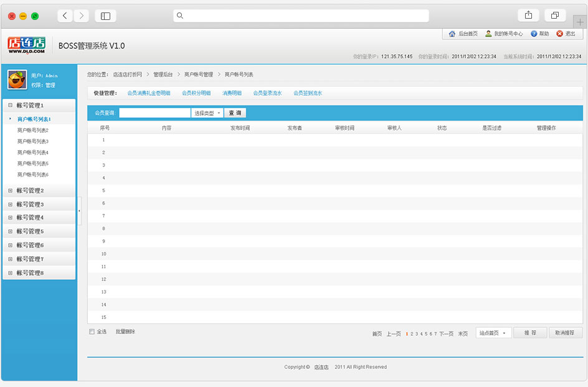
Task: Open the 站点首页 dropdown
Action: tap(493, 333)
